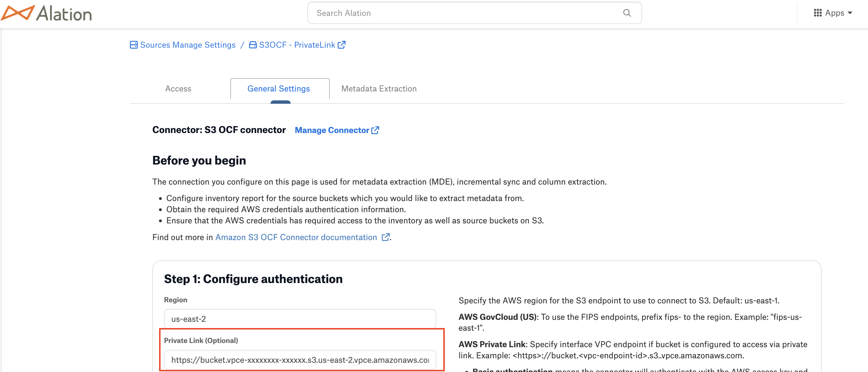868x372 pixels.
Task: Open Sources Manage Settings breadcrumb link
Action: pyautogui.click(x=188, y=45)
